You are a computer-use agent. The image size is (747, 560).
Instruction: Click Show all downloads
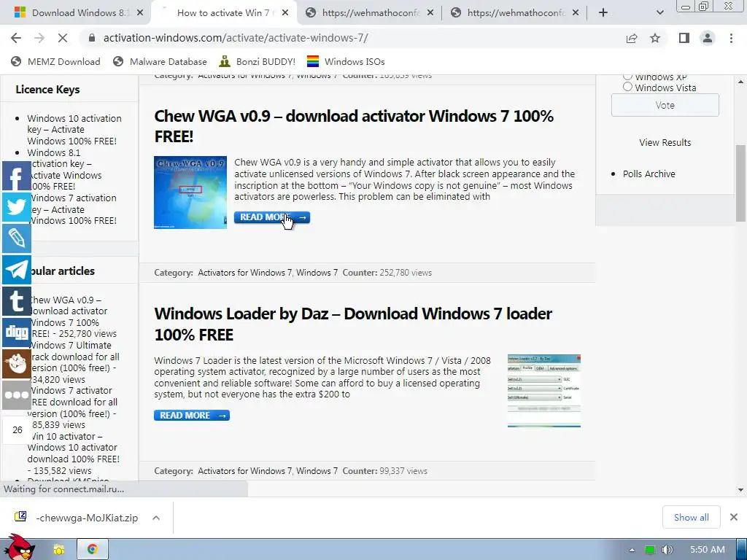(692, 517)
